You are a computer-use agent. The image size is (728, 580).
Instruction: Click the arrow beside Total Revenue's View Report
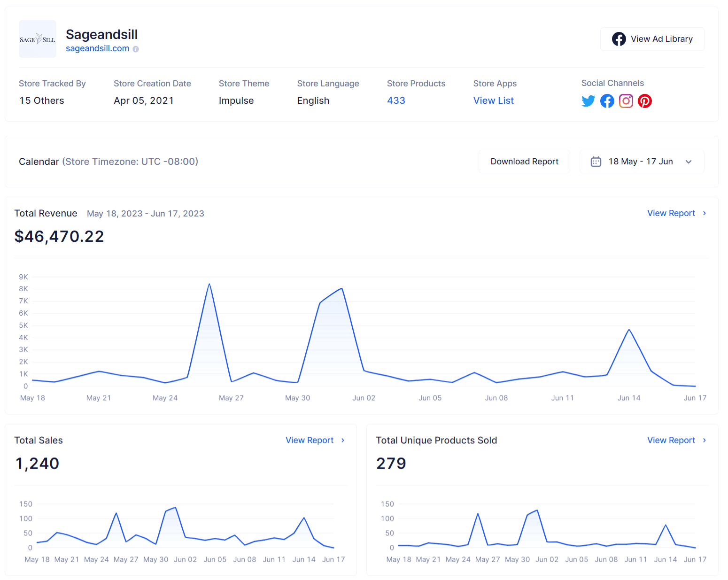tap(705, 213)
